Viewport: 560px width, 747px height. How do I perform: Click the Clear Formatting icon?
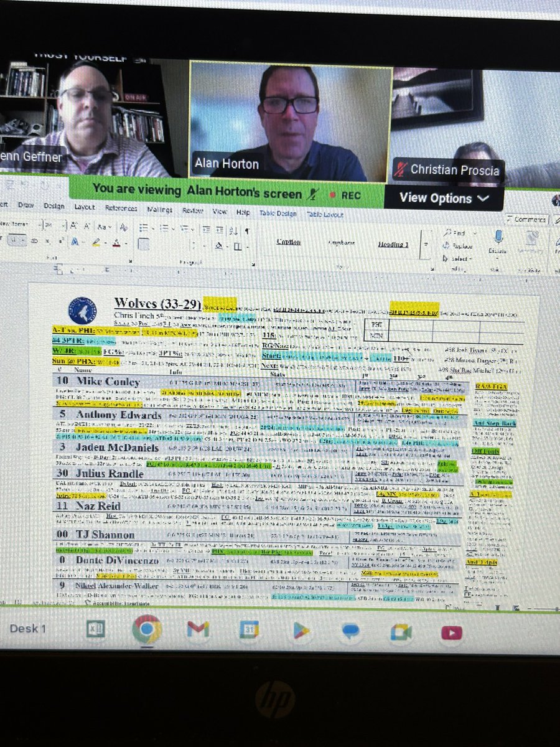[x=124, y=227]
